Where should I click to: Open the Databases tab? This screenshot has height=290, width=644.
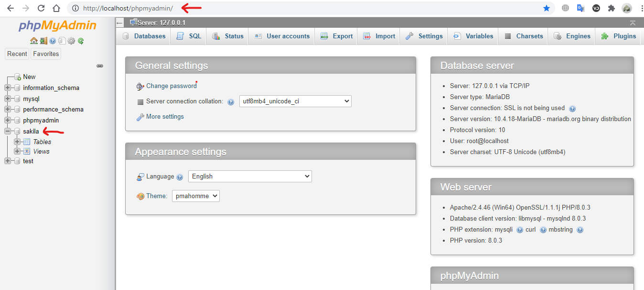click(144, 36)
